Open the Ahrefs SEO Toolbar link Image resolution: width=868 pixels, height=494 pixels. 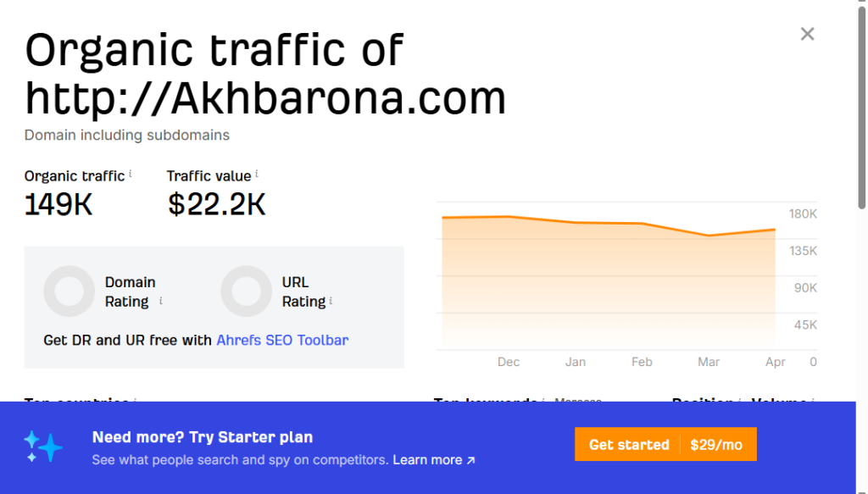pyautogui.click(x=282, y=340)
